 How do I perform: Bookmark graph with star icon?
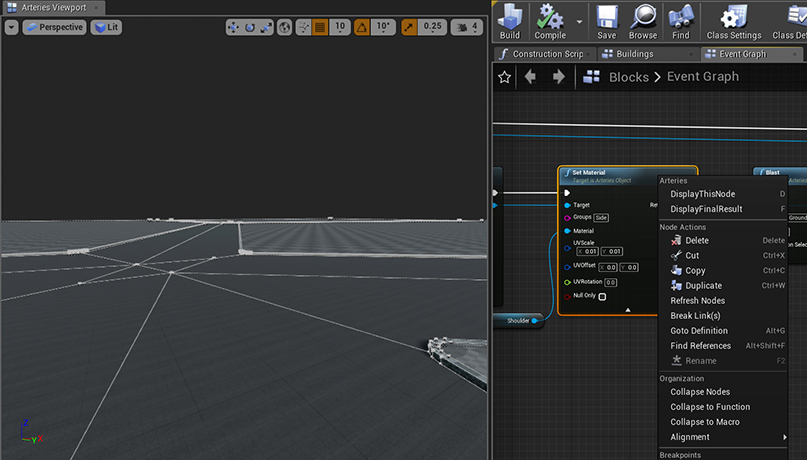pos(504,77)
